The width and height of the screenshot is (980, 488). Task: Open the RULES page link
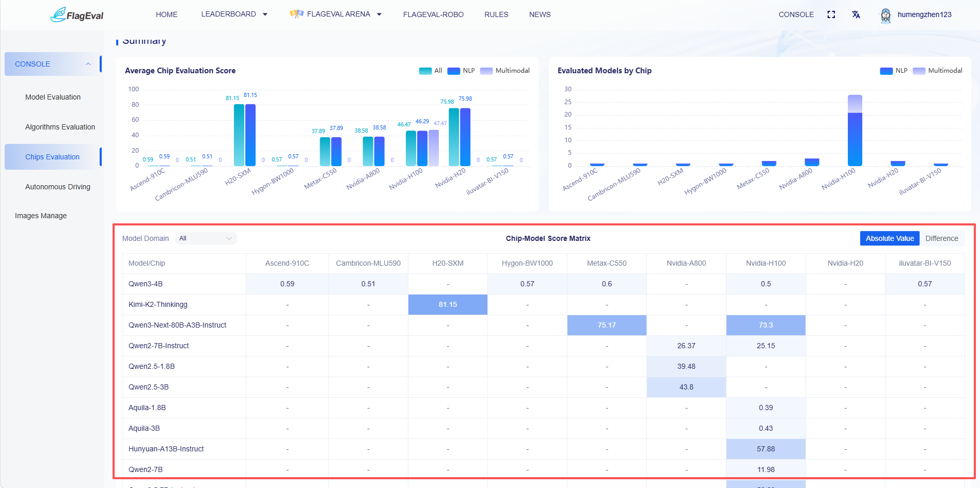tap(496, 14)
